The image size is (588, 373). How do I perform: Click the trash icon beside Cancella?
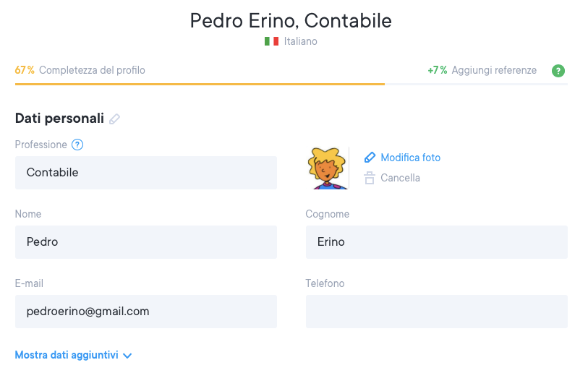(x=370, y=178)
